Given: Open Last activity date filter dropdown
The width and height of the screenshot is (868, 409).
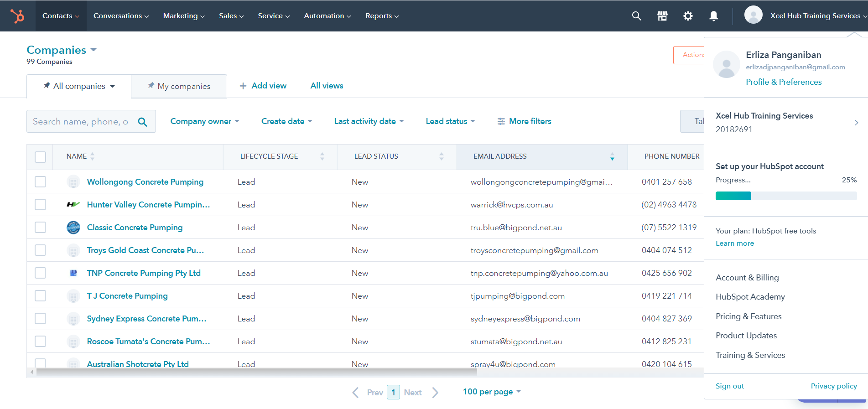Looking at the screenshot, I should click(369, 121).
